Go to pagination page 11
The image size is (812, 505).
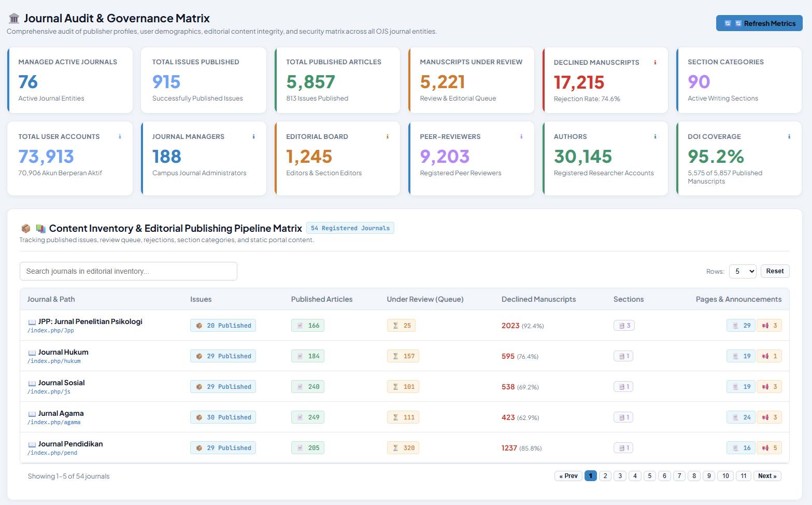(x=744, y=476)
